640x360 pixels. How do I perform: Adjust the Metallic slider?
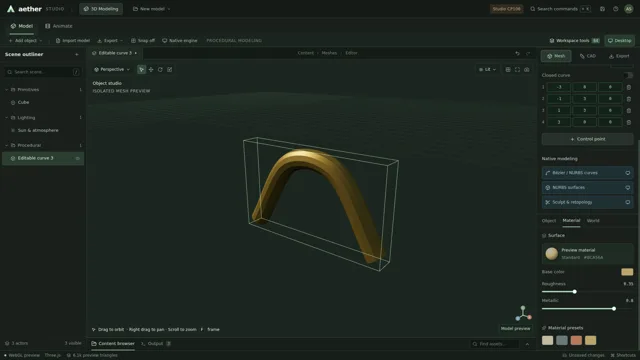(x=587, y=309)
